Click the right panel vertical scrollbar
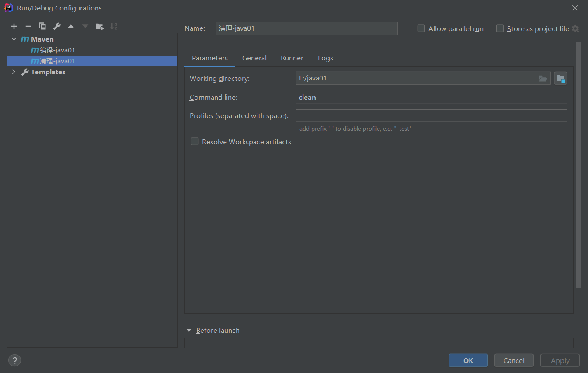Image resolution: width=588 pixels, height=373 pixels. click(578, 165)
